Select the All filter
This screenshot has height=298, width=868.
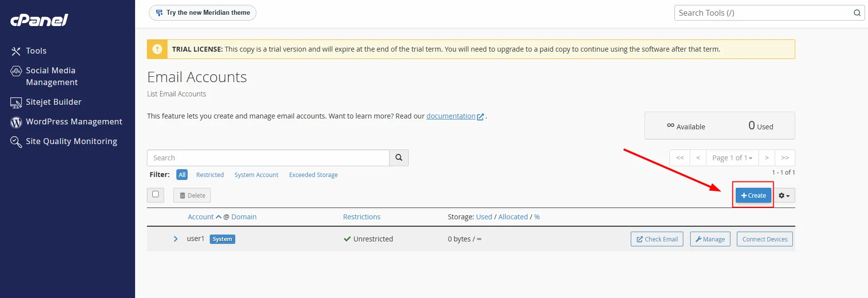(182, 175)
